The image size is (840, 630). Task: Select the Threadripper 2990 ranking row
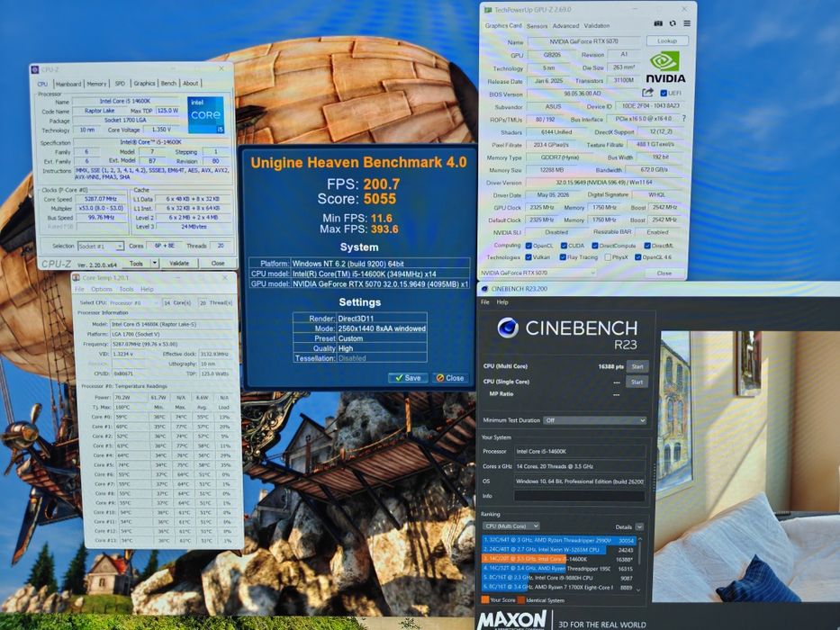[559, 541]
